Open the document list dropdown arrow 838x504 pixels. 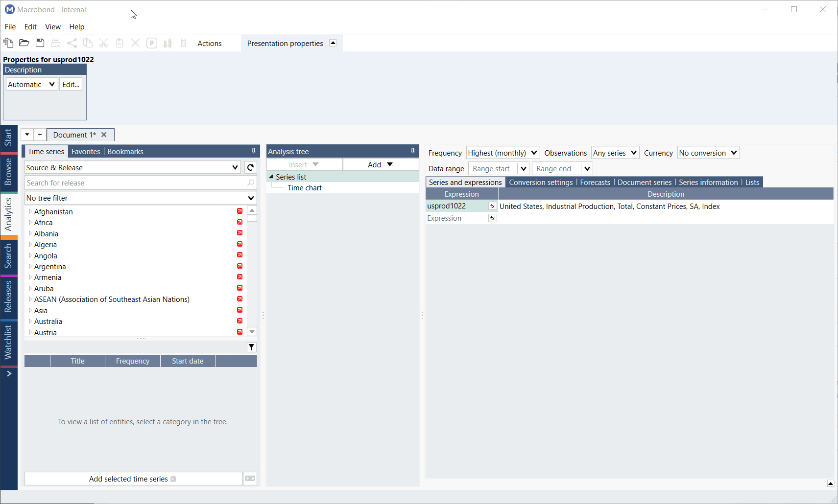click(27, 135)
